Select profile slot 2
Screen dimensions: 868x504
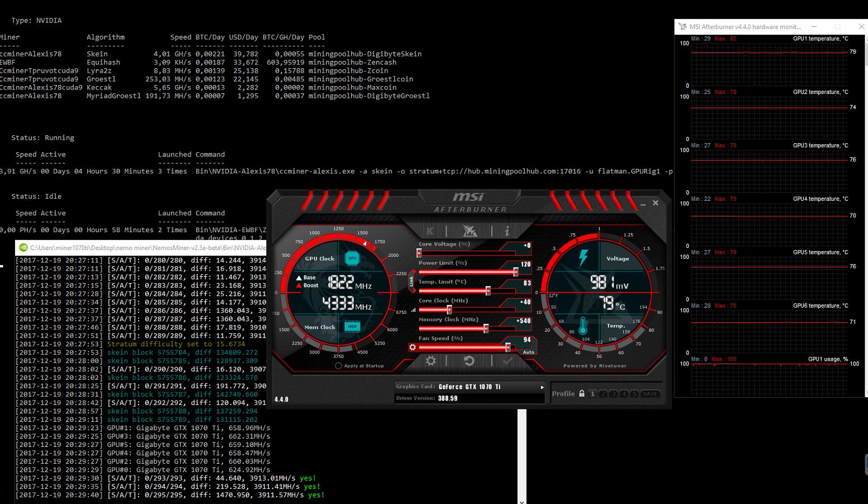[x=603, y=394]
